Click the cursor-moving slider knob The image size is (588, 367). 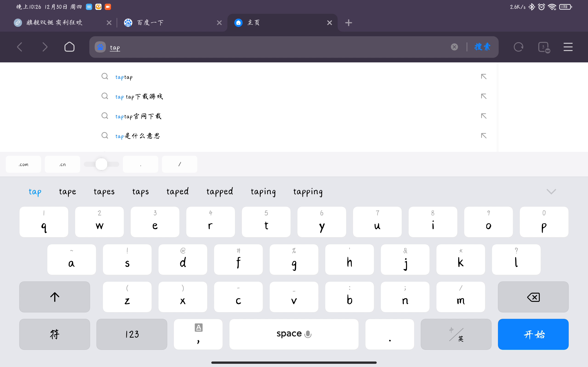[x=101, y=164]
